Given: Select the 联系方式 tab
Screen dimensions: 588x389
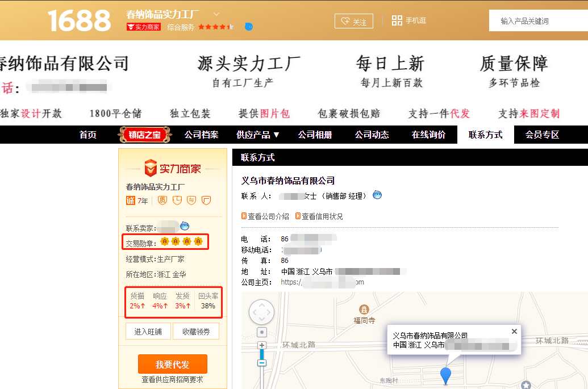Looking at the screenshot, I should (x=485, y=135).
